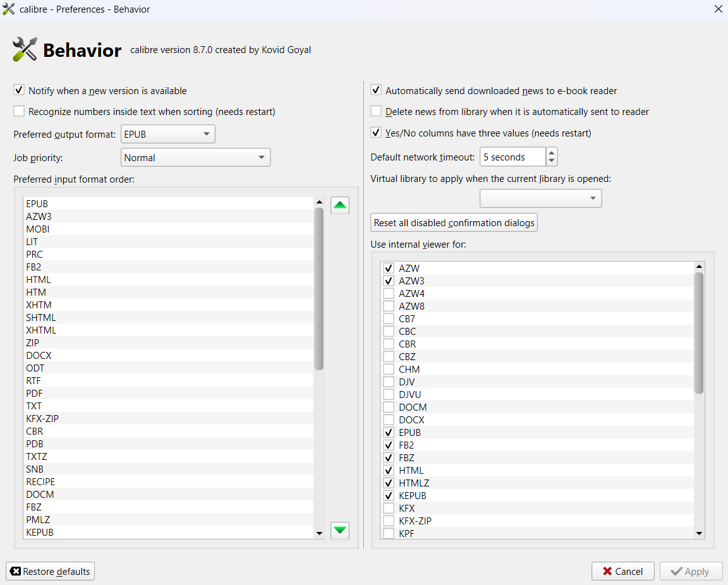Image resolution: width=728 pixels, height=585 pixels.
Task: Click Apply button
Action: point(691,571)
